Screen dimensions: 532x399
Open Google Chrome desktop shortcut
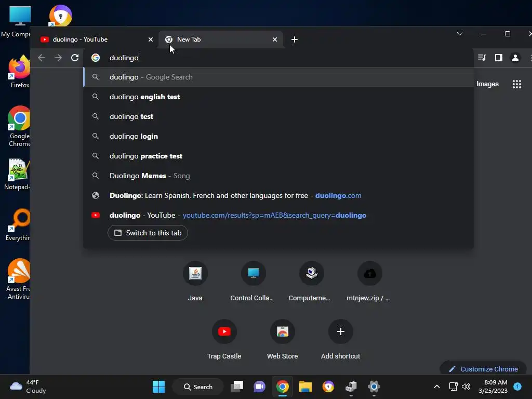tap(19, 126)
